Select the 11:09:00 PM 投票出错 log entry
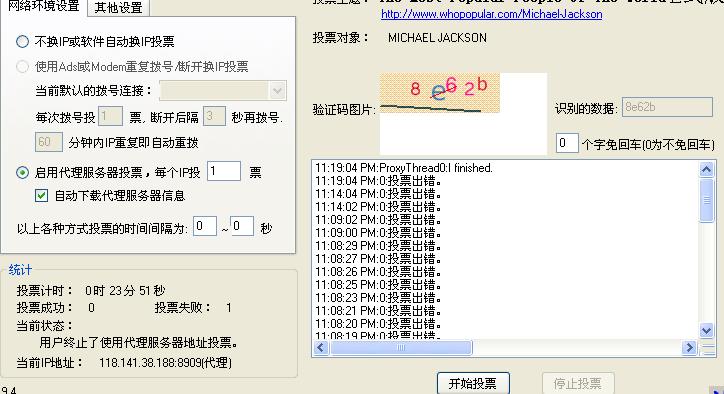Image resolution: width=724 pixels, height=394 pixels. pos(378,232)
